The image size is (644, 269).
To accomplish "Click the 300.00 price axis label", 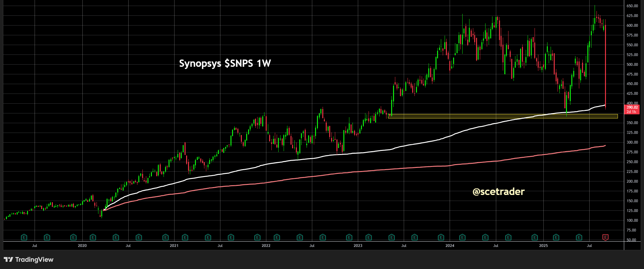I will 632,142.
